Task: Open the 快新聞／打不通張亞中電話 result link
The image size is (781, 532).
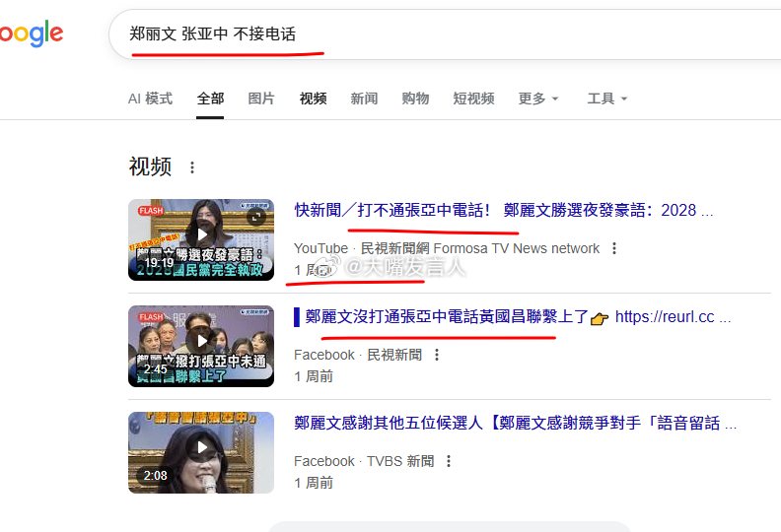Action: click(504, 210)
